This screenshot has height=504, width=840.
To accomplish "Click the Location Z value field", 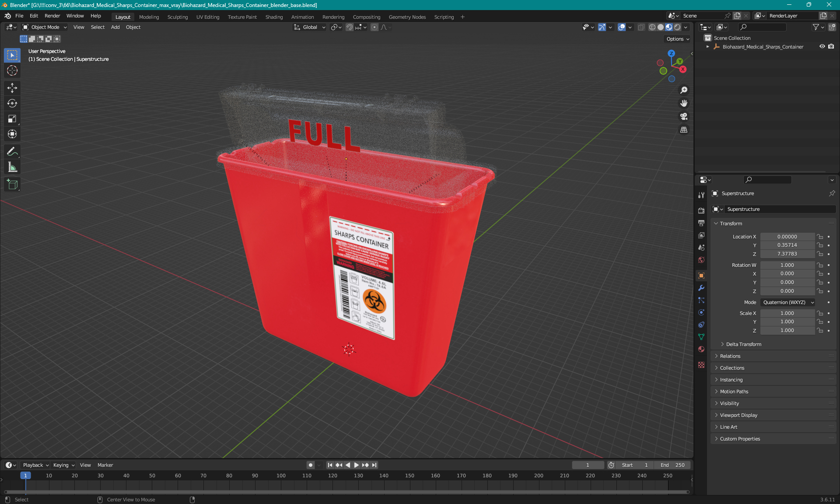I will point(787,254).
